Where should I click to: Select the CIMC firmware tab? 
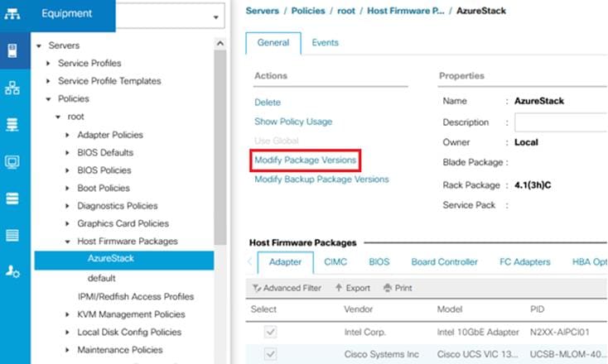click(335, 262)
